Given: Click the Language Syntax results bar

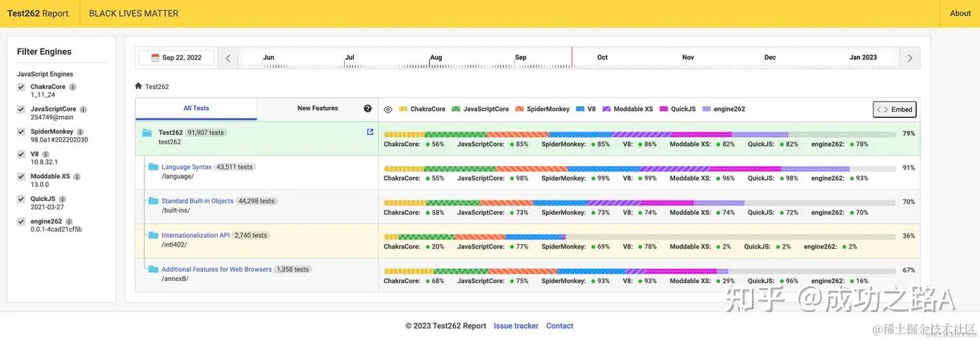Looking at the screenshot, I should click(x=640, y=168).
